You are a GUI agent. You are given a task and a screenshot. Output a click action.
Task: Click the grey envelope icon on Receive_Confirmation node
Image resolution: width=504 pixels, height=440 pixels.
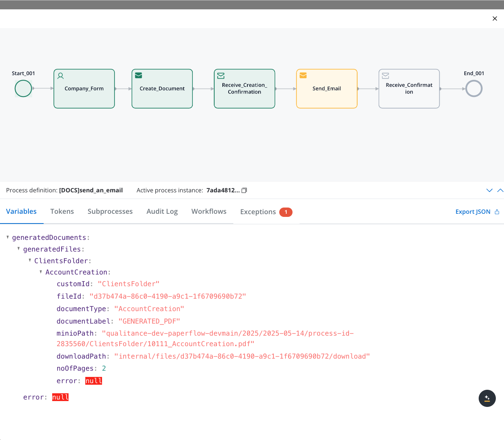[386, 76]
